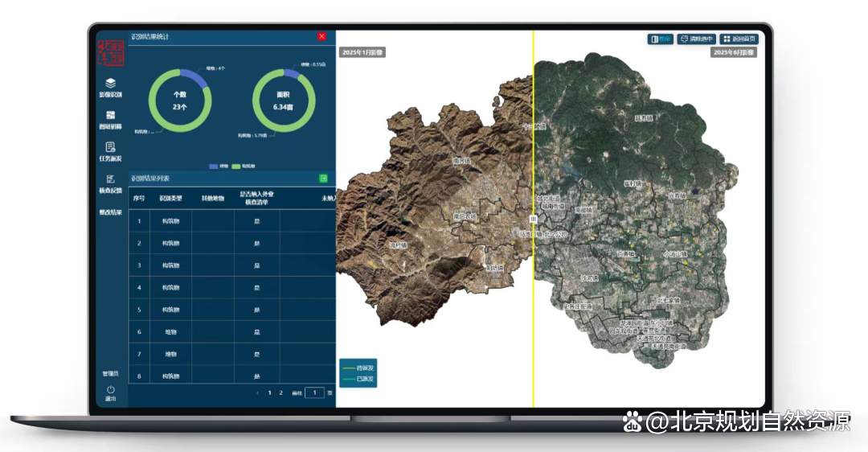This screenshot has height=452, width=868.
Task: Click the 退出 power icon
Action: point(111,389)
